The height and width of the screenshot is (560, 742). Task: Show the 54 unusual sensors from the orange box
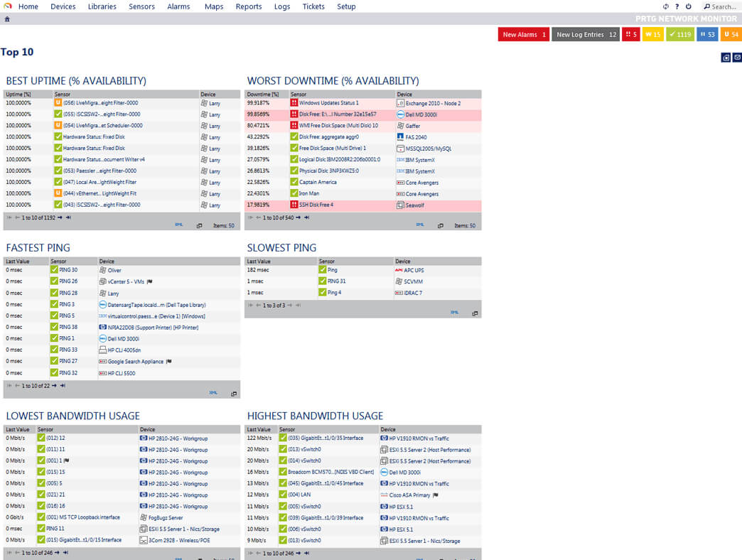point(731,34)
